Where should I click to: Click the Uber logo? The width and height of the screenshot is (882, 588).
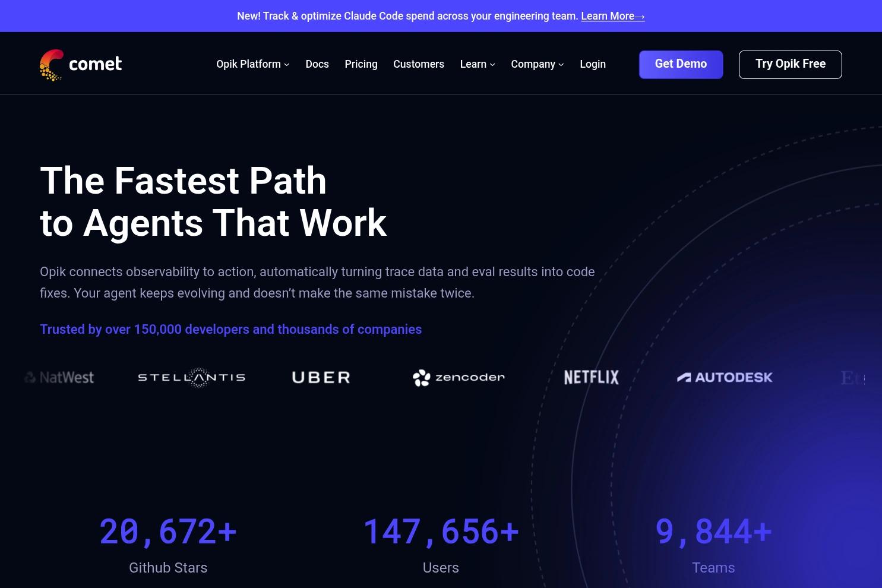click(x=321, y=377)
